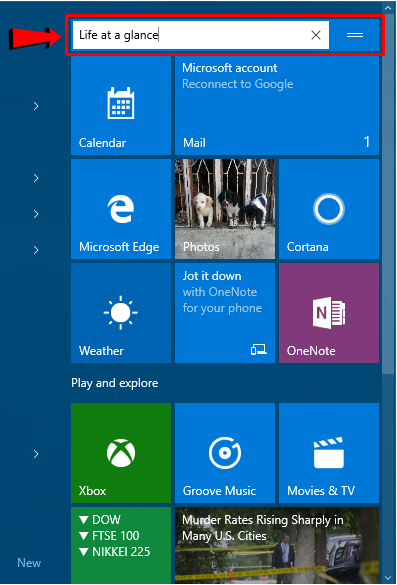The height and width of the screenshot is (585, 397).
Task: Open the Photos tile with the dogs
Action: click(225, 209)
